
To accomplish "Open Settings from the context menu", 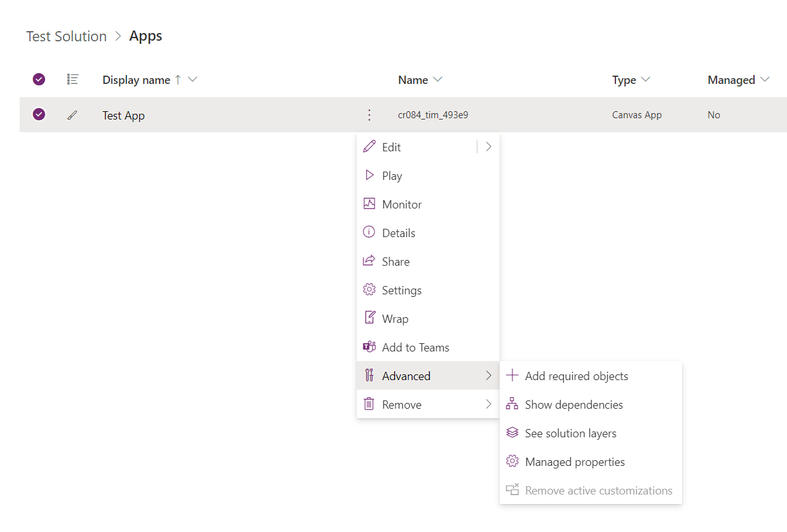I will point(428,290).
